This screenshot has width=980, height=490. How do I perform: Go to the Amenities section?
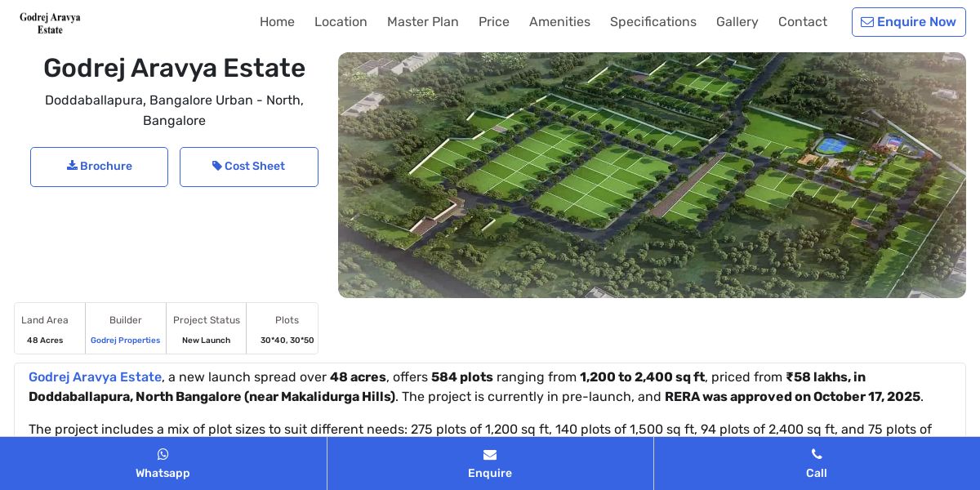coord(559,22)
